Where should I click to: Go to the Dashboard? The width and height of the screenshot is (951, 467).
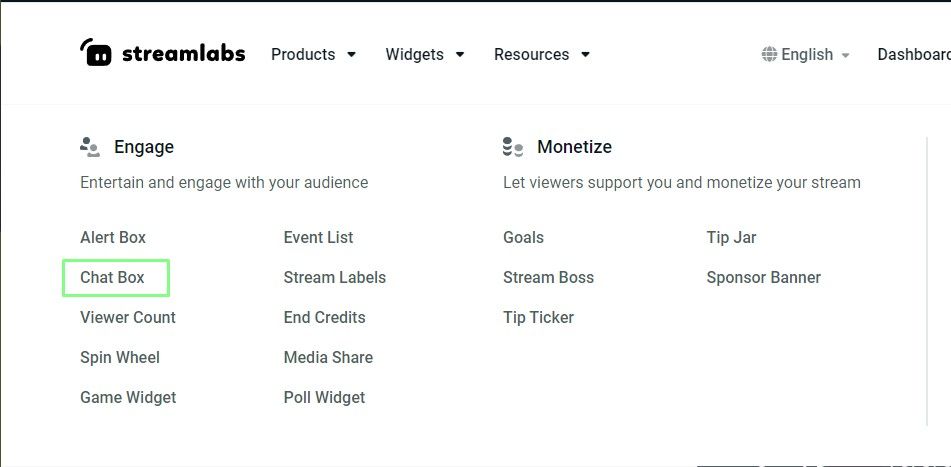tap(913, 55)
